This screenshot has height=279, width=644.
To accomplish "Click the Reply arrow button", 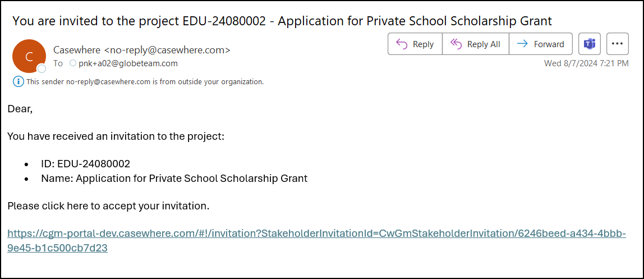I will (x=415, y=44).
